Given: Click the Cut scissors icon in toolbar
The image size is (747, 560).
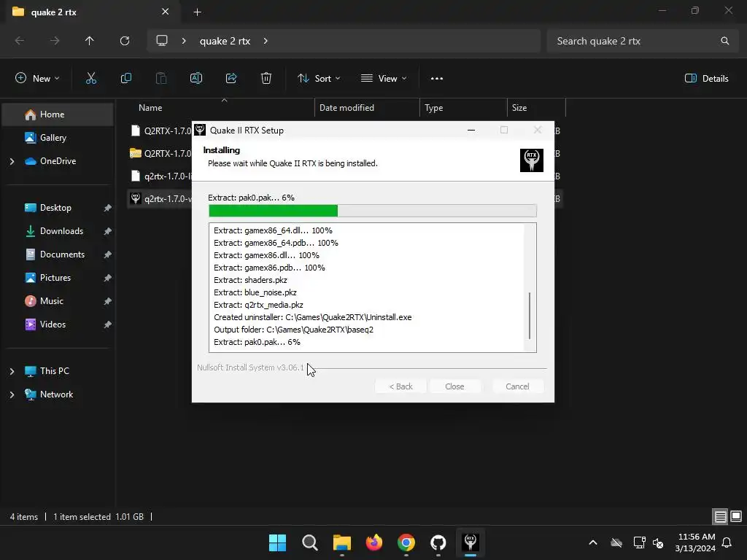Looking at the screenshot, I should [91, 79].
